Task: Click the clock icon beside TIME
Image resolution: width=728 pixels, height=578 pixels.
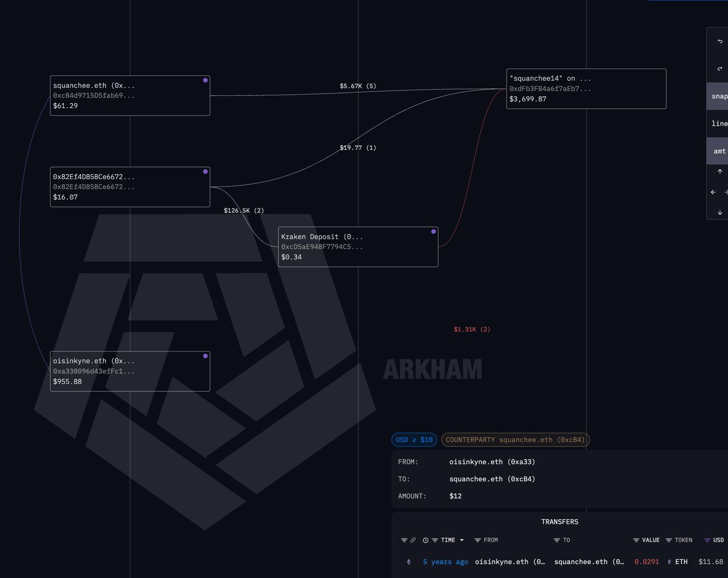Action: point(425,540)
